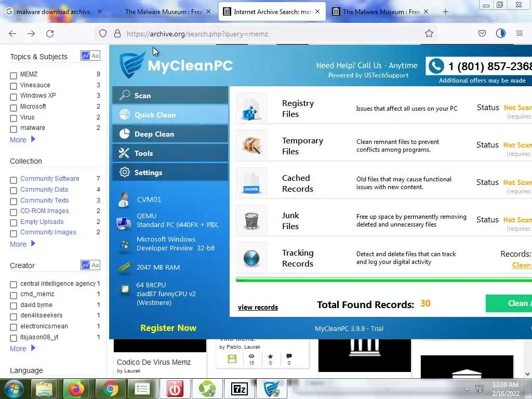
Task: Click the phone icon beside support number
Action: point(436,66)
